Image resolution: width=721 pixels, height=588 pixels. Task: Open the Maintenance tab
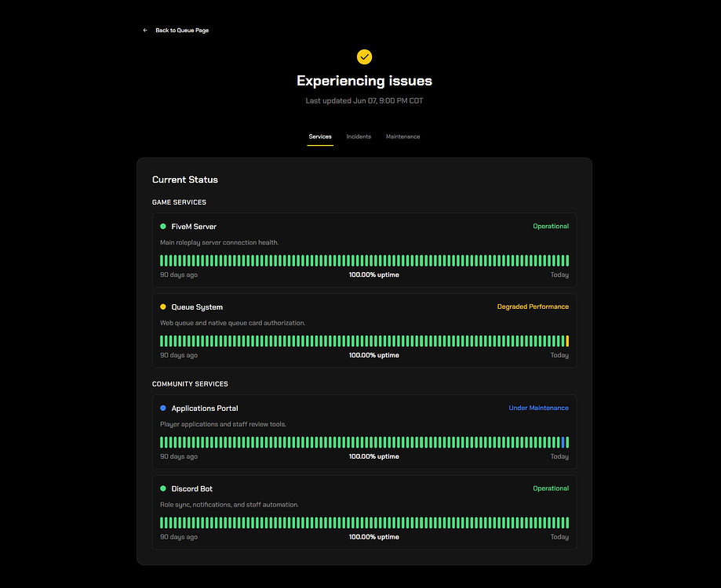402,137
